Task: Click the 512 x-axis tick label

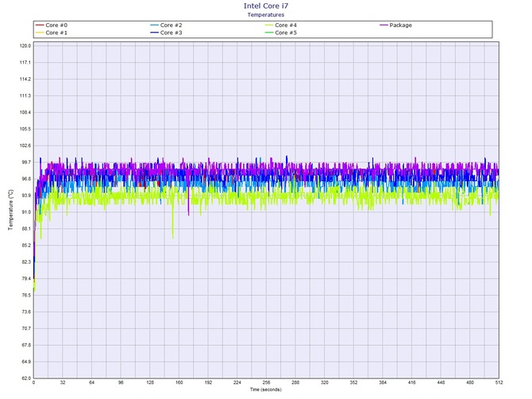Action: (499, 382)
